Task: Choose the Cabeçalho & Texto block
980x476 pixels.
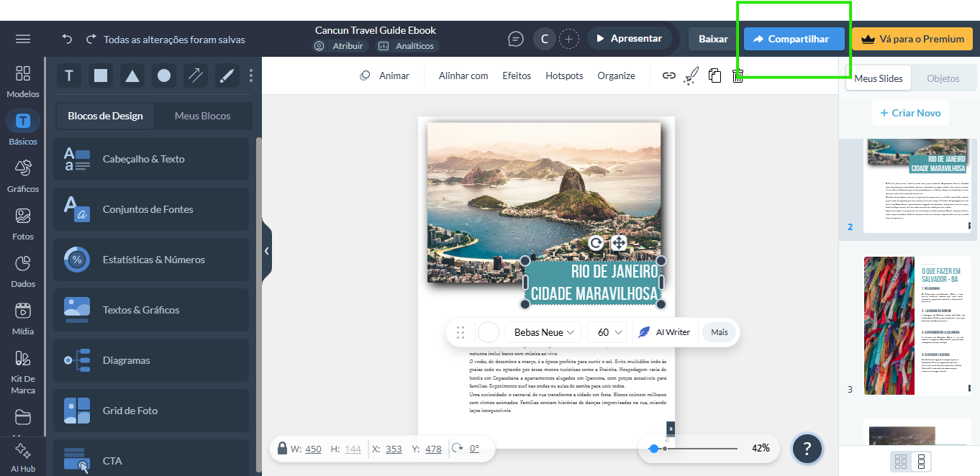Action: click(x=151, y=159)
